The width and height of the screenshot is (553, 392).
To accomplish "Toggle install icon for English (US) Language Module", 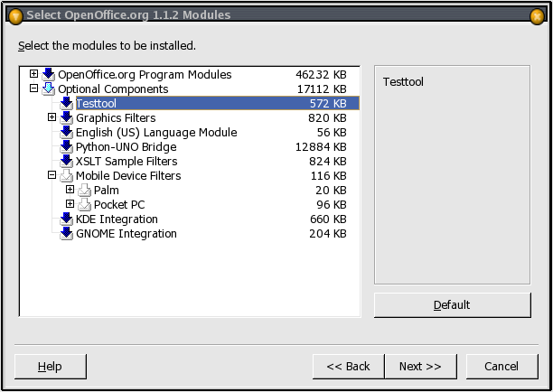I will click(x=66, y=132).
